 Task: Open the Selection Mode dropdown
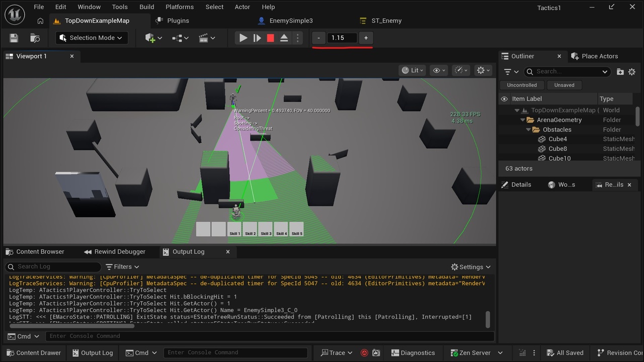click(x=91, y=38)
